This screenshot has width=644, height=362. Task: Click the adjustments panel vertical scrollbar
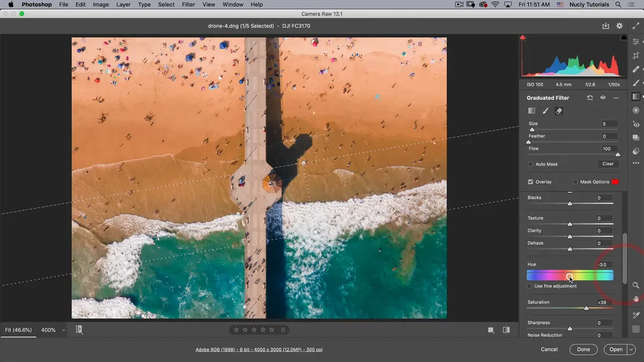coord(625,258)
